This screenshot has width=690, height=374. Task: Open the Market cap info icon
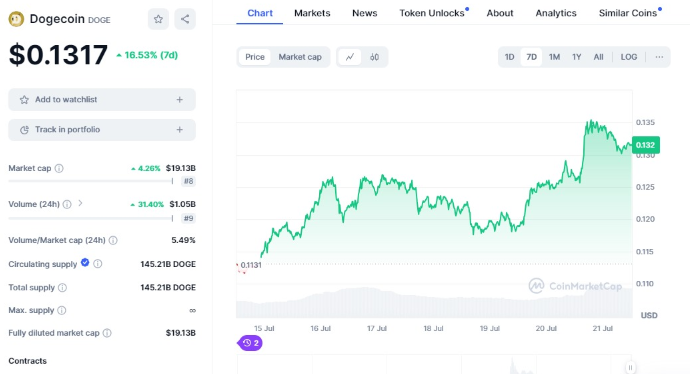pyautogui.click(x=59, y=168)
